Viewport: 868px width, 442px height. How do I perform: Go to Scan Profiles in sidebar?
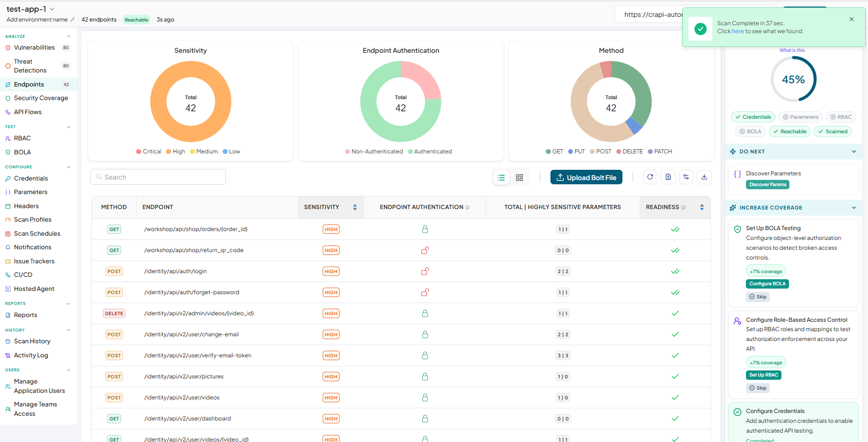[x=33, y=220]
